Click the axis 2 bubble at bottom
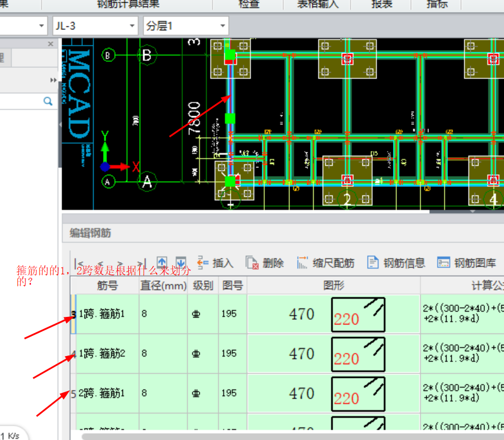 coord(347,199)
